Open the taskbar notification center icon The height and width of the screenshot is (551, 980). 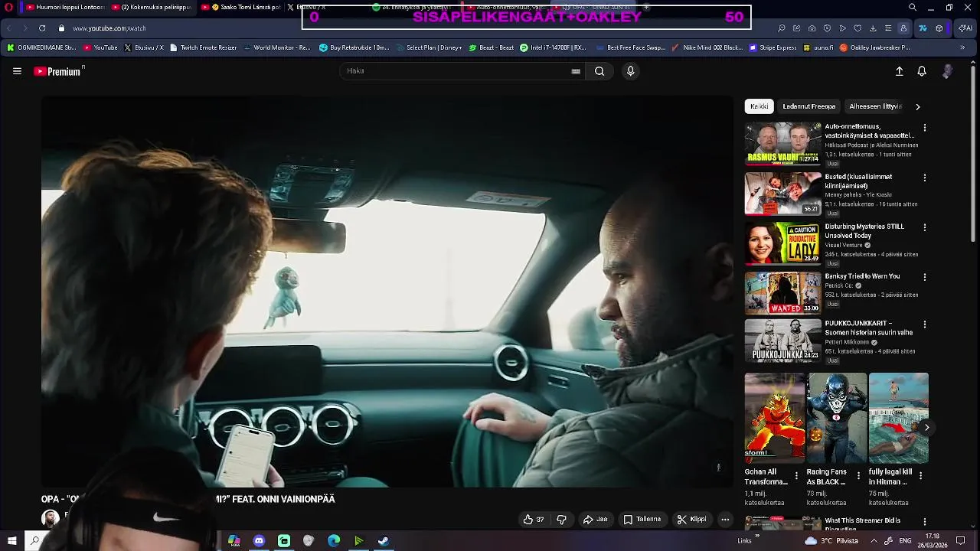tap(961, 541)
